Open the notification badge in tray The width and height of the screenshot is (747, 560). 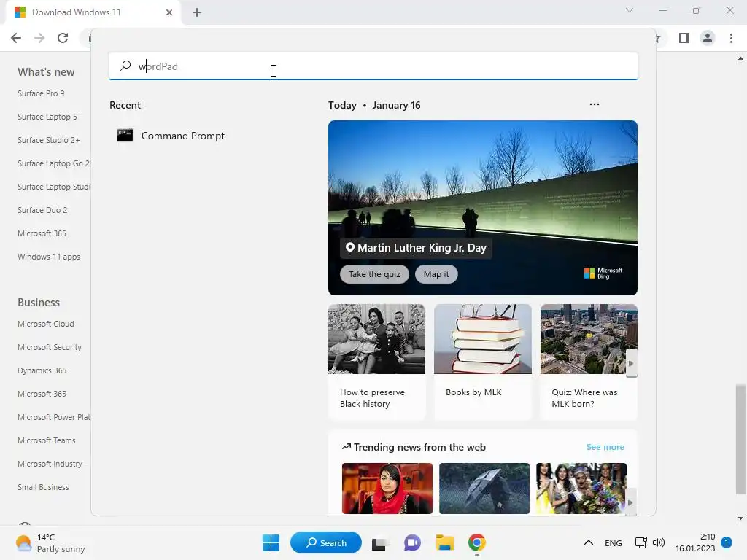tap(726, 542)
